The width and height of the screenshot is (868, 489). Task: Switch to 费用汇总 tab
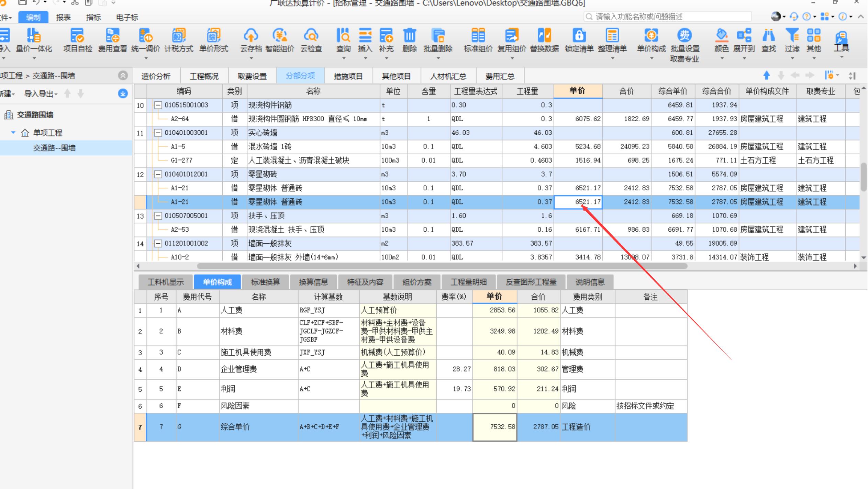500,76
